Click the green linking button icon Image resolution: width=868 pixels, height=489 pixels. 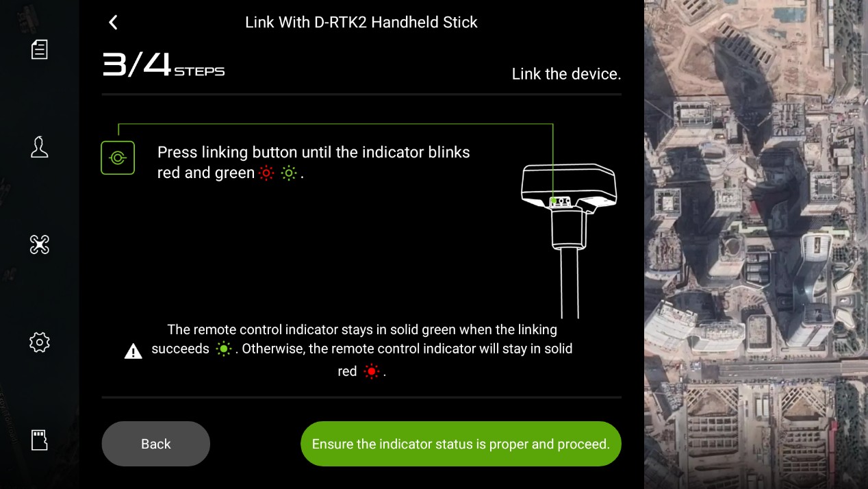118,158
